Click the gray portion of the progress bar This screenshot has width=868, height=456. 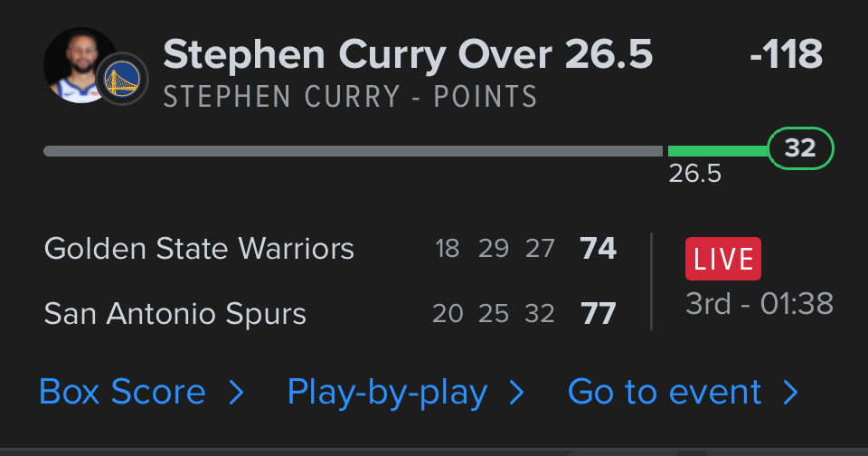[353, 151]
